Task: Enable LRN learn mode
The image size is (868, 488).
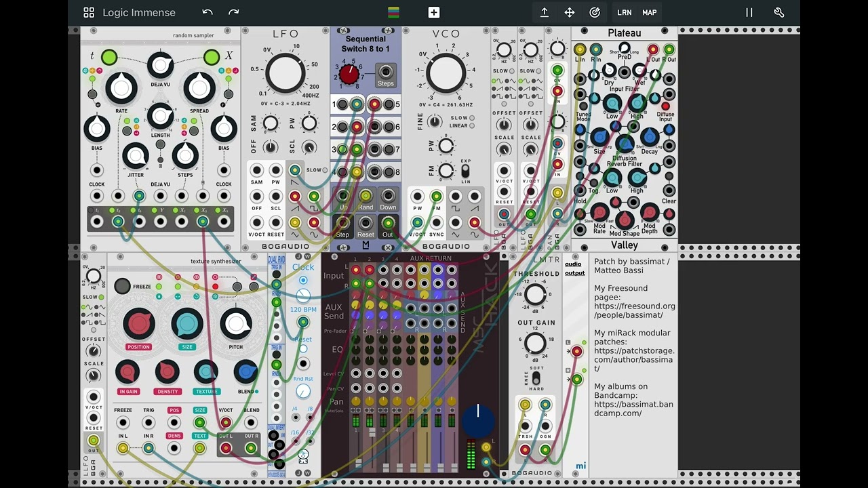Action: (x=625, y=12)
